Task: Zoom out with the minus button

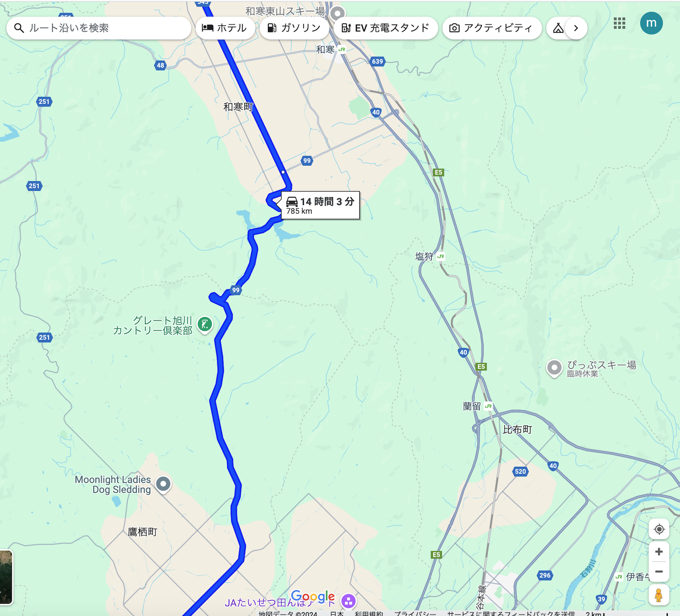Action: tap(659, 572)
